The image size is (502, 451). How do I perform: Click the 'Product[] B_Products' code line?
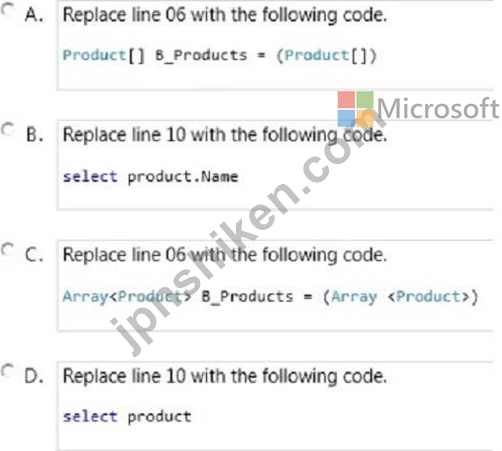pos(220,56)
